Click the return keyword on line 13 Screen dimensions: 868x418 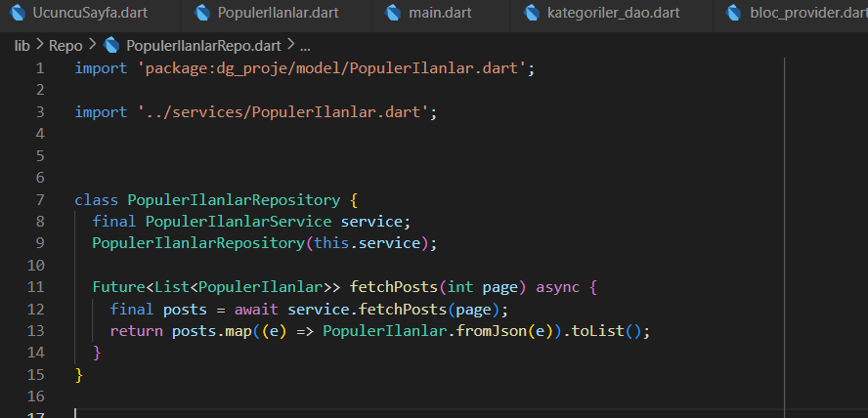pyautogui.click(x=137, y=331)
